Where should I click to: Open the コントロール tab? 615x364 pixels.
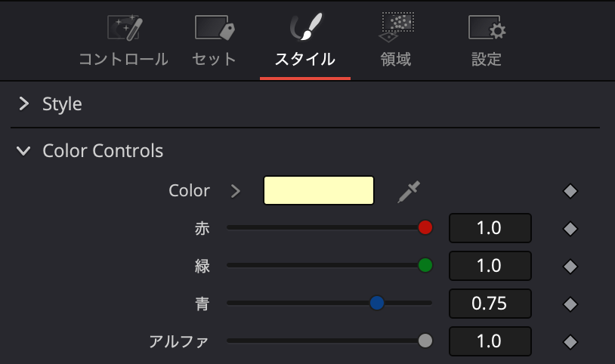point(124,42)
